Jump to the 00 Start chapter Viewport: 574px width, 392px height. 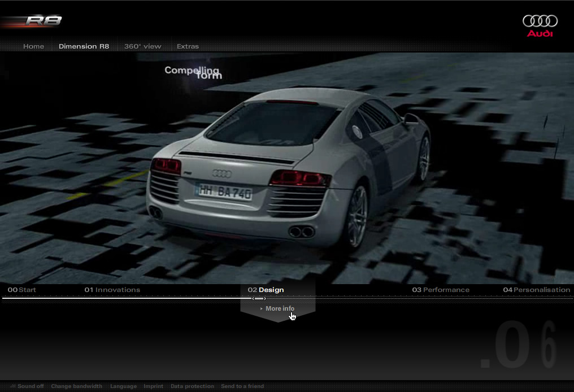coord(22,290)
